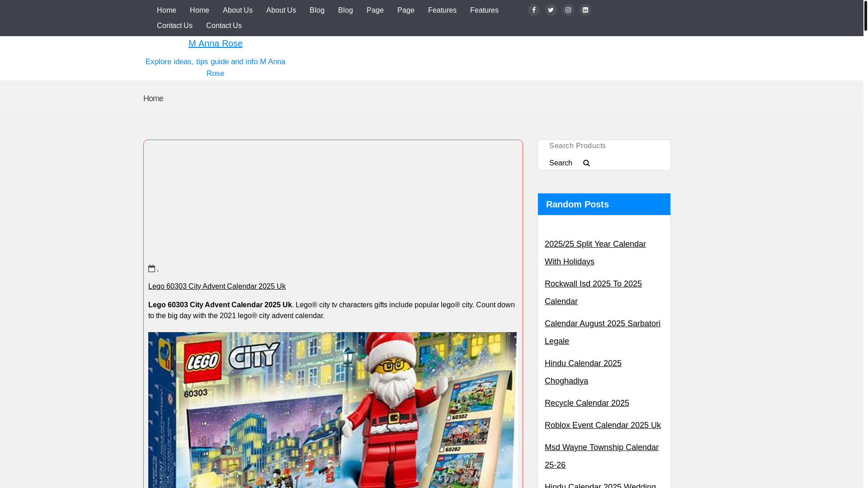Open Lego 60303 City Advent Calendar 2025 Uk link
868x488 pixels.
pos(217,286)
